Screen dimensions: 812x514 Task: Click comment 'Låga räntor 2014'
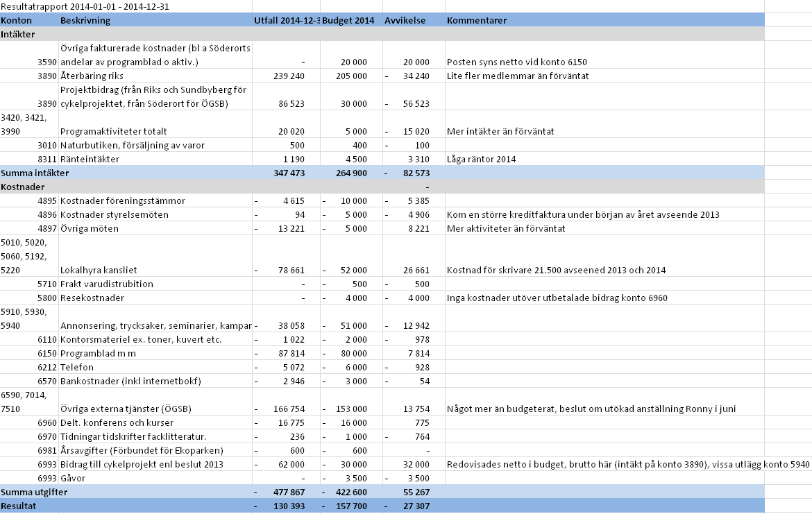[x=481, y=160]
